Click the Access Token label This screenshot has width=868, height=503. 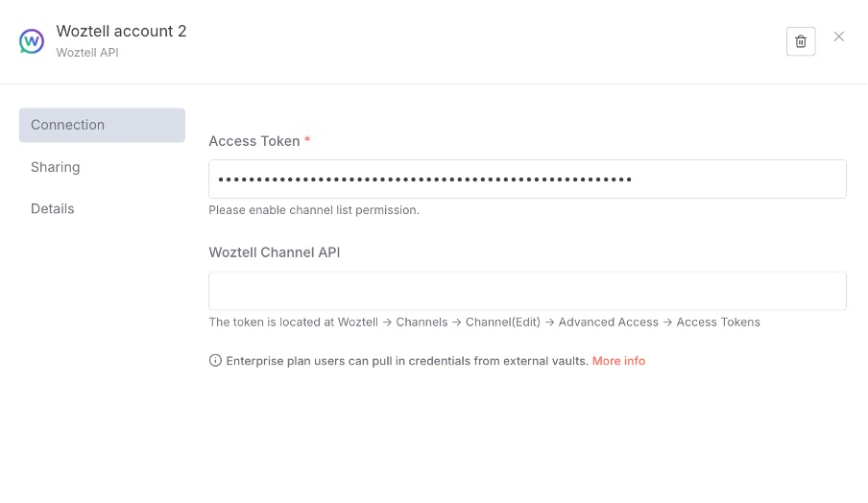(254, 141)
